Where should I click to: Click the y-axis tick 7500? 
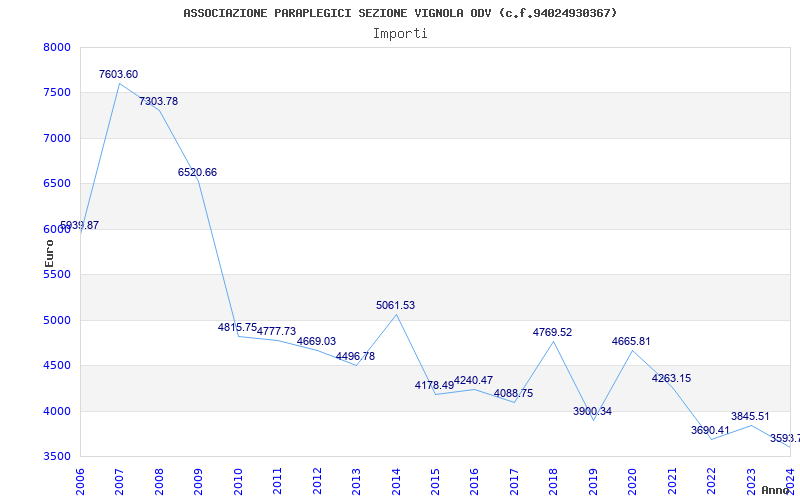pos(57,93)
